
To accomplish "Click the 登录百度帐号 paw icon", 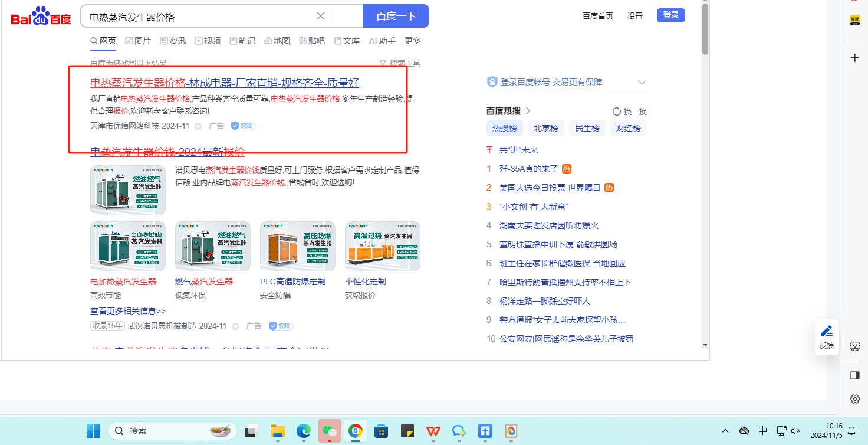I will [x=492, y=82].
